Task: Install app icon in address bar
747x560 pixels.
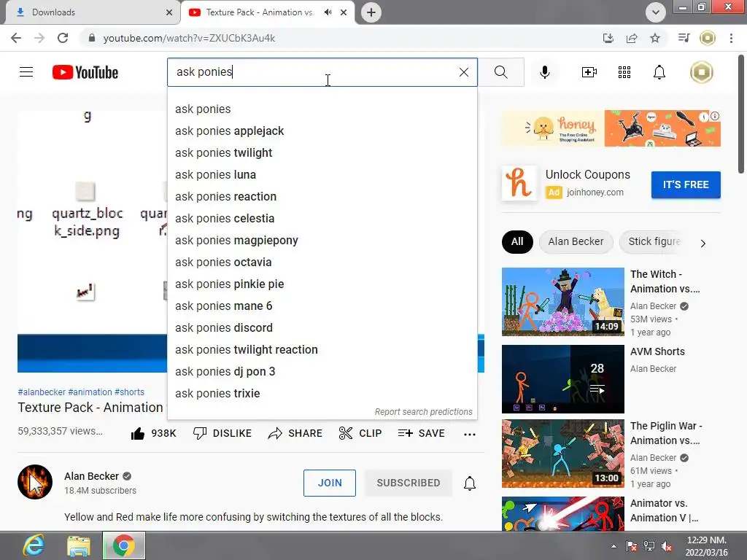Action: pyautogui.click(x=608, y=38)
